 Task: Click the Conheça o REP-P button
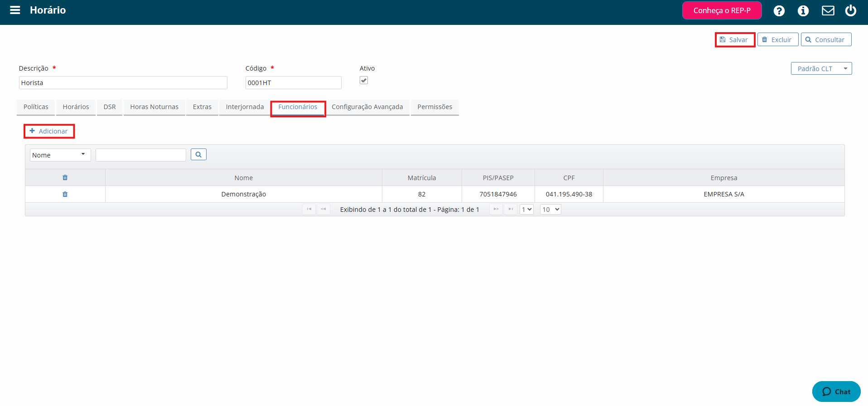pos(722,10)
